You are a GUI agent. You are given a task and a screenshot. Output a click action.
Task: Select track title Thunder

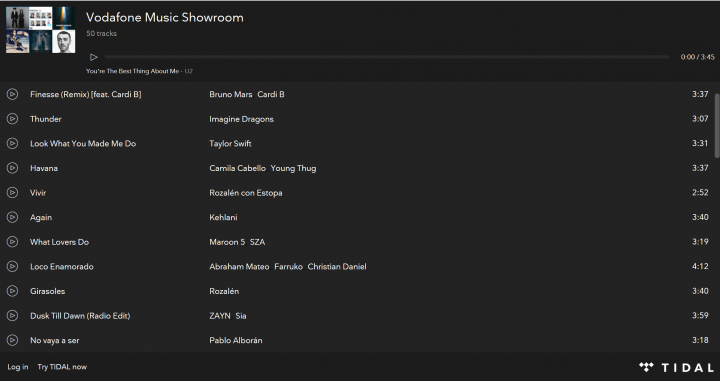[46, 119]
